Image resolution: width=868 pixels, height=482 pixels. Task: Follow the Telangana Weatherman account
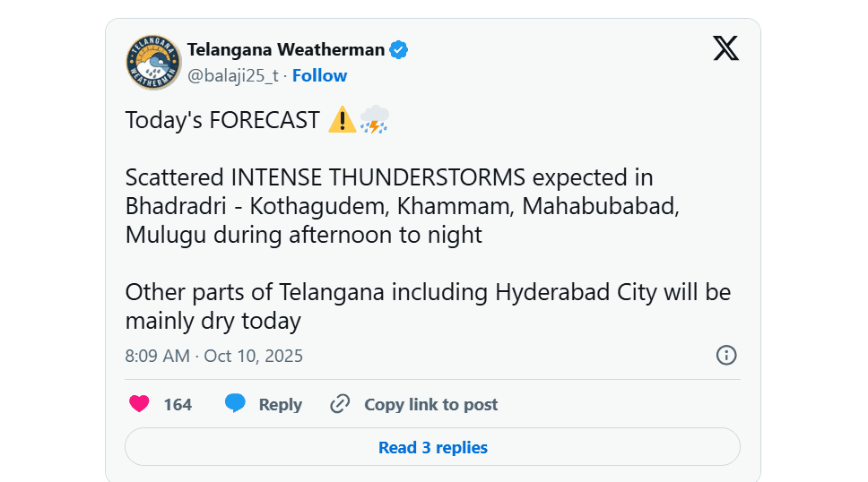pos(319,76)
